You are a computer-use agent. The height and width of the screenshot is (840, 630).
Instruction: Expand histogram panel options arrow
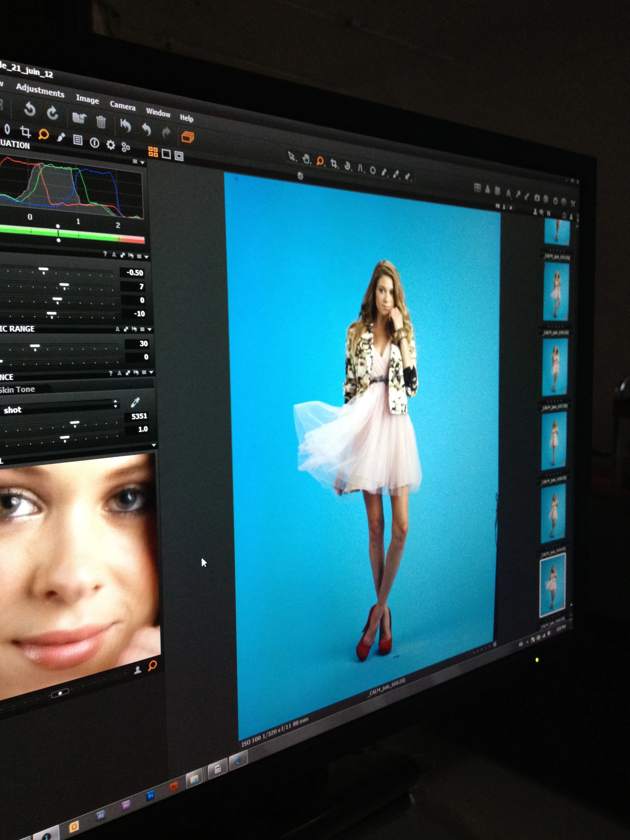coord(142,163)
